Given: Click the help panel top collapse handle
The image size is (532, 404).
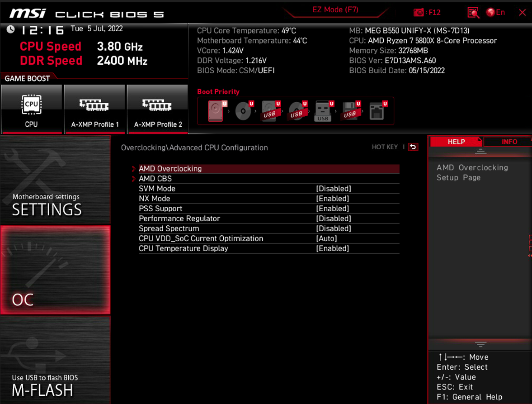Looking at the screenshot, I should click(480, 152).
